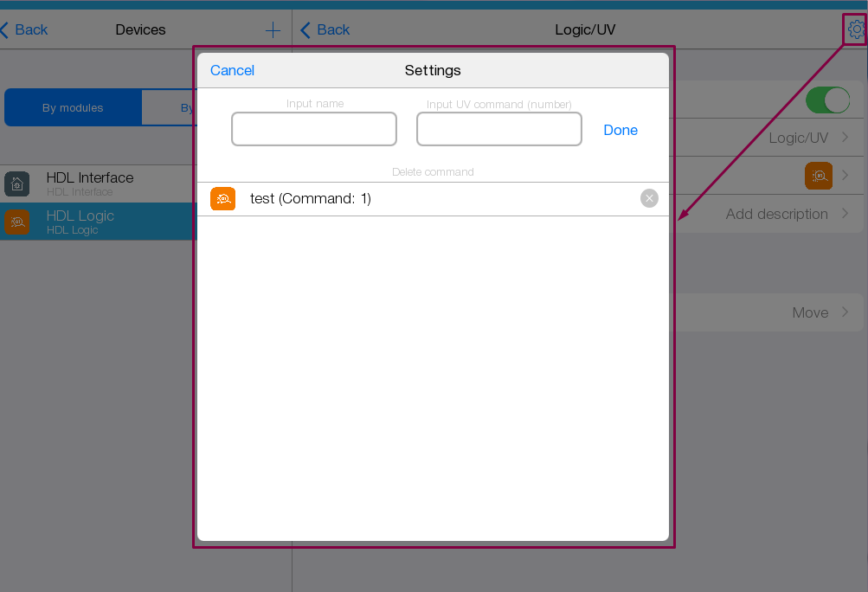Click the orange icon beside test command

point(222,199)
